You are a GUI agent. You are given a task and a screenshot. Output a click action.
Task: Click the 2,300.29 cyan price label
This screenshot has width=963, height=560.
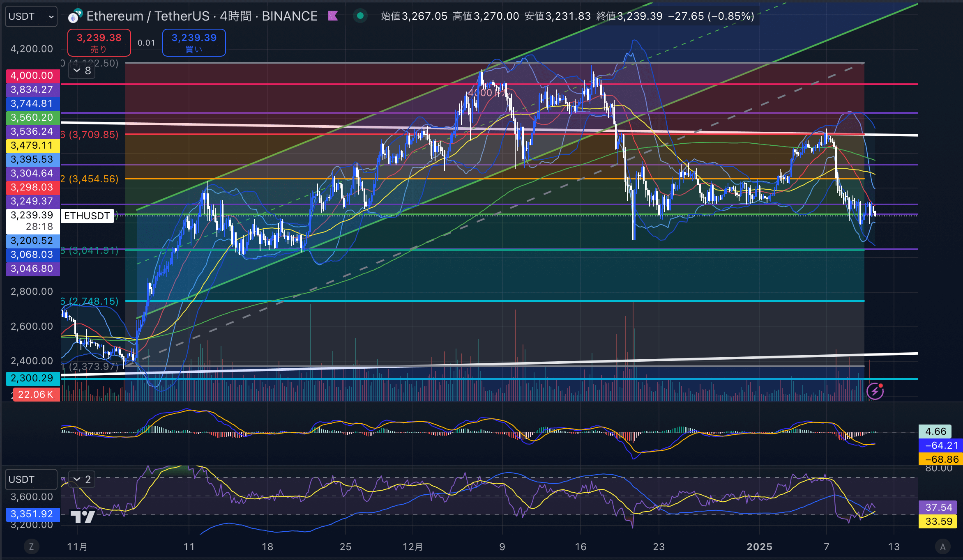pyautogui.click(x=33, y=378)
